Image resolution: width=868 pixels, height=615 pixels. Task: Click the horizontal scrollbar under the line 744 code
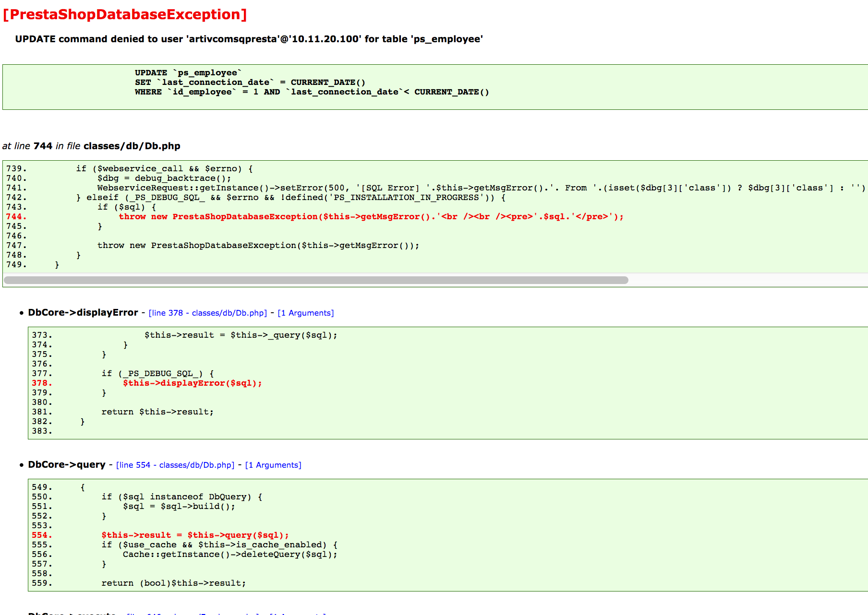pos(316,280)
